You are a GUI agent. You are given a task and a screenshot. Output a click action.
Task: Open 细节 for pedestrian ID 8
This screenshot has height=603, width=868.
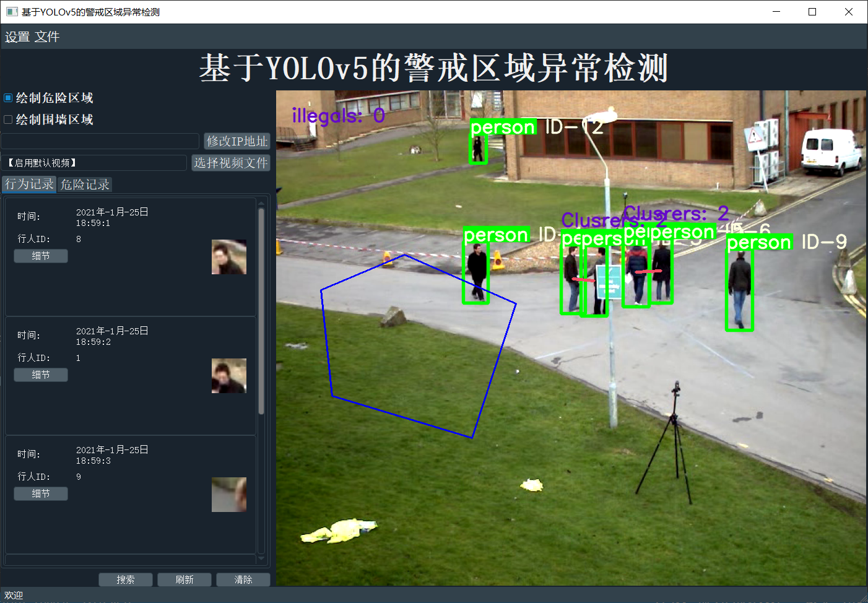pos(41,256)
